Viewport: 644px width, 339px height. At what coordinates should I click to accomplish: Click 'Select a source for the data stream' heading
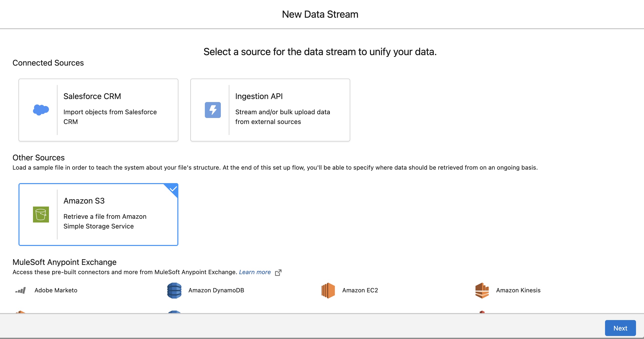click(x=320, y=52)
